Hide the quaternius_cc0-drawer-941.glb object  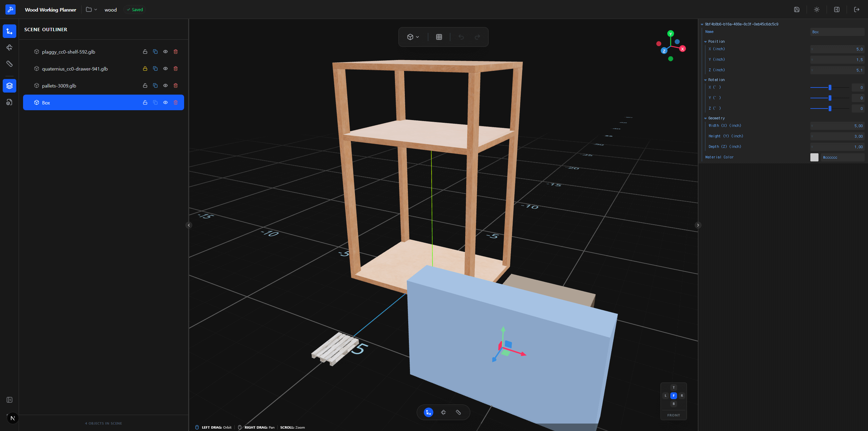(165, 68)
